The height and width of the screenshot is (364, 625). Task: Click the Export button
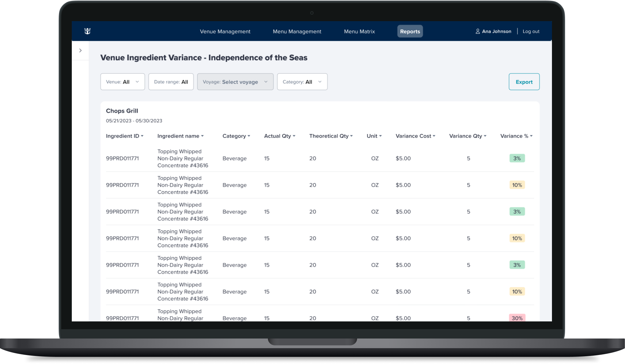(x=524, y=82)
